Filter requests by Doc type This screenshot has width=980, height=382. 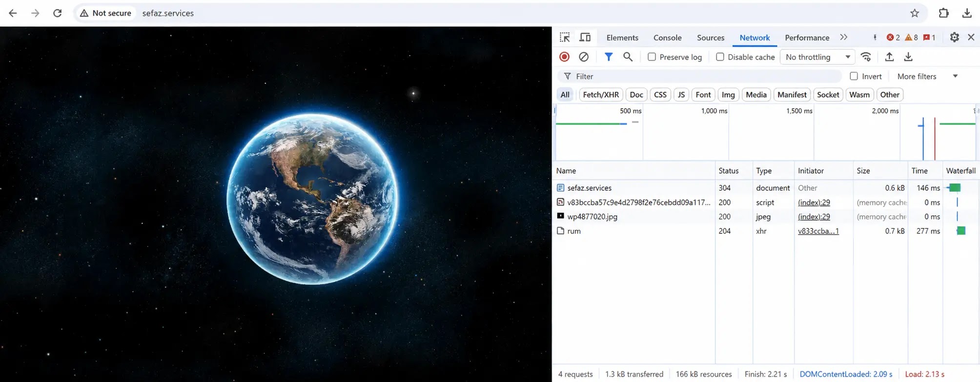point(636,95)
